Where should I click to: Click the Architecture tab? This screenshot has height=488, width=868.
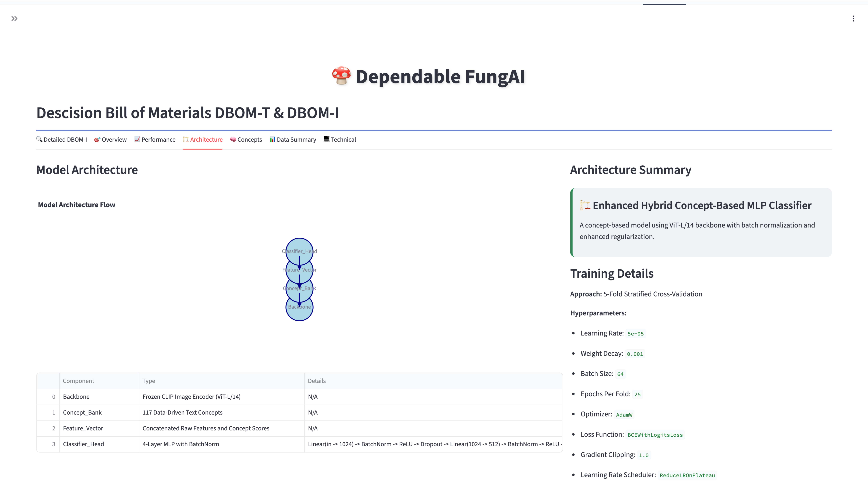pos(203,139)
